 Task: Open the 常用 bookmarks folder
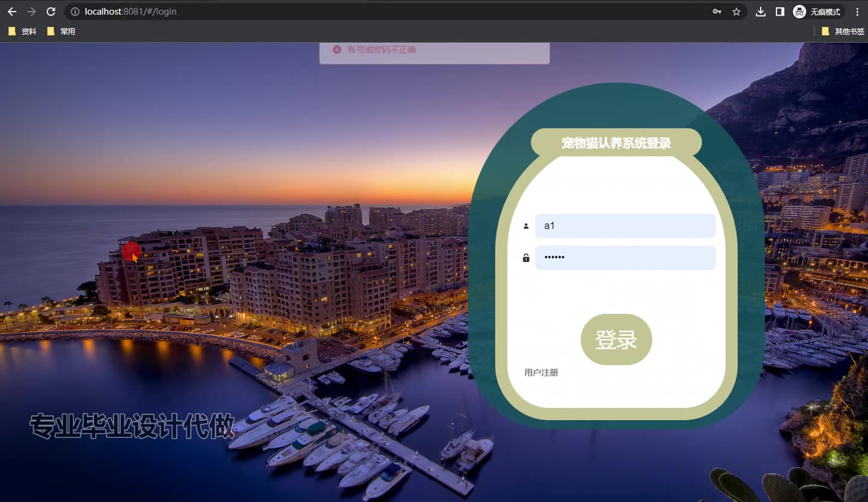click(x=61, y=31)
